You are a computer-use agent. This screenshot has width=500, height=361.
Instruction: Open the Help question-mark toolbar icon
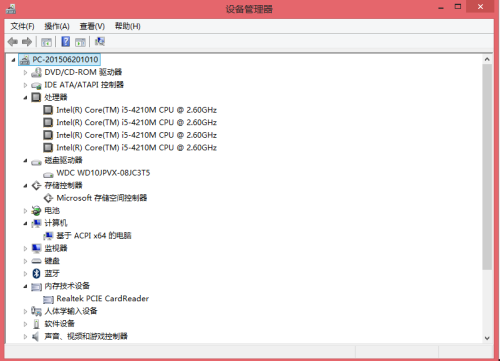(x=66, y=42)
